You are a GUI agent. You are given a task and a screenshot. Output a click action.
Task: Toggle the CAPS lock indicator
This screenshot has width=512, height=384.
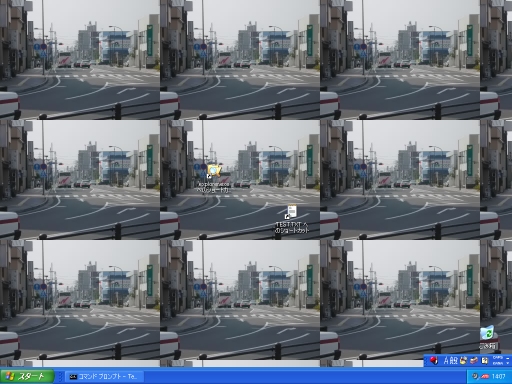coord(498,357)
